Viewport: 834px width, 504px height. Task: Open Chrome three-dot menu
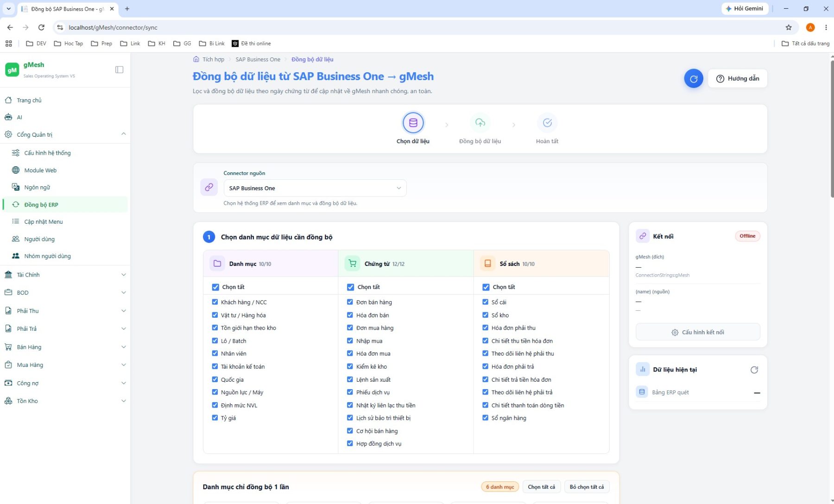(x=826, y=28)
